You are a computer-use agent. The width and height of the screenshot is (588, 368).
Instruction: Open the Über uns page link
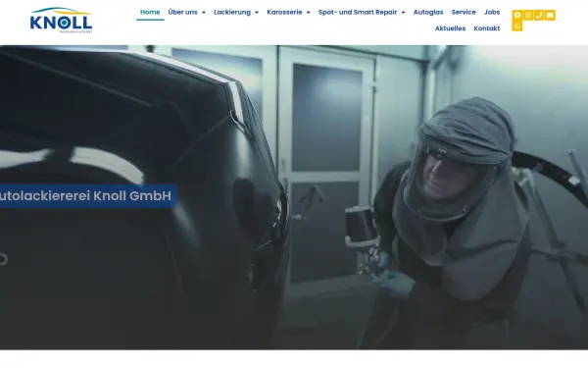pyautogui.click(x=182, y=12)
